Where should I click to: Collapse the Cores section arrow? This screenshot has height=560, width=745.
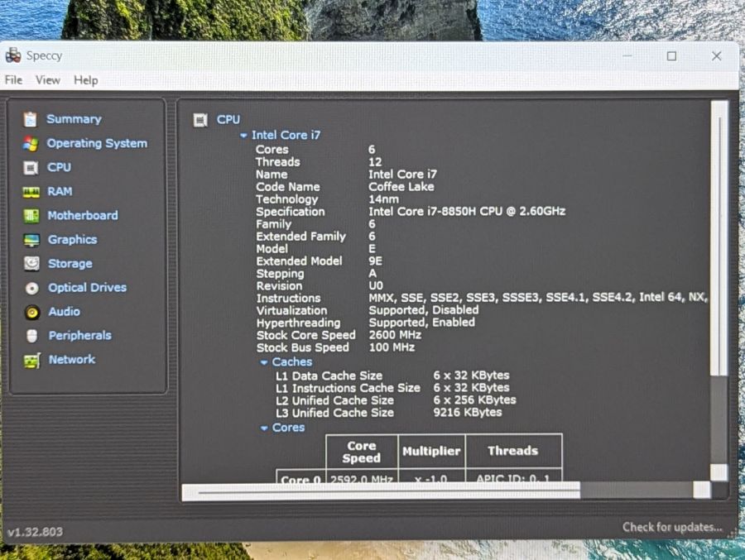264,428
